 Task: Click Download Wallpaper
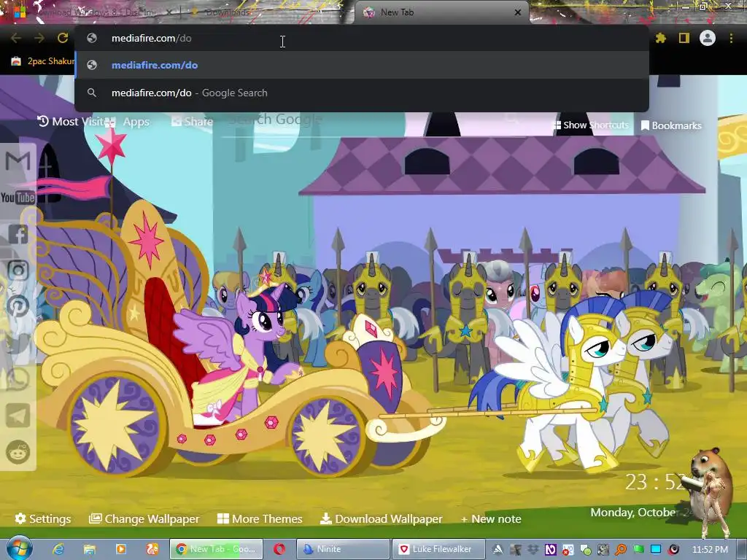click(x=381, y=518)
